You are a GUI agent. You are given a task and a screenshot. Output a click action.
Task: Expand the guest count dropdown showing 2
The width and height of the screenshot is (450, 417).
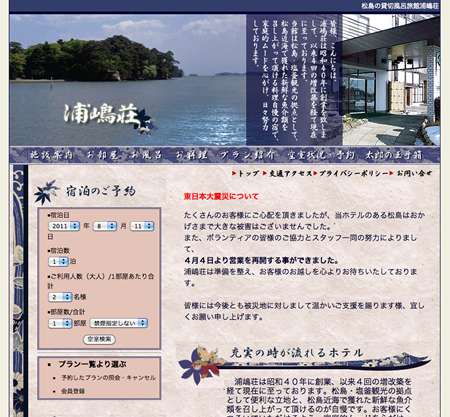tap(60, 297)
